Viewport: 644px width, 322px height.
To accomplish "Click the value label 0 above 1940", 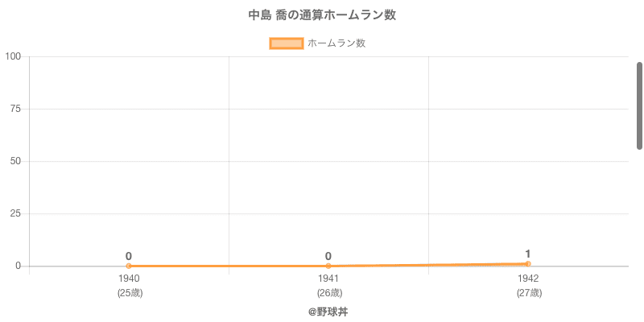I will pos(129,256).
